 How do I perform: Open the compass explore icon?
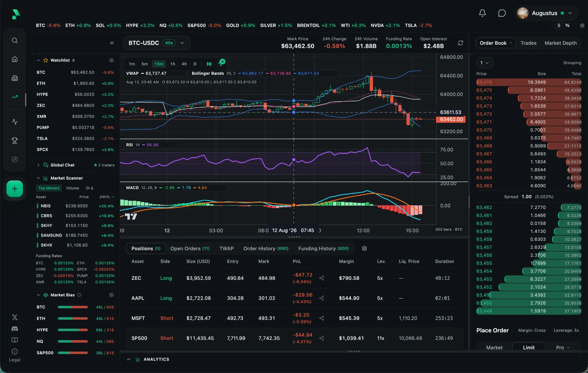(15, 159)
